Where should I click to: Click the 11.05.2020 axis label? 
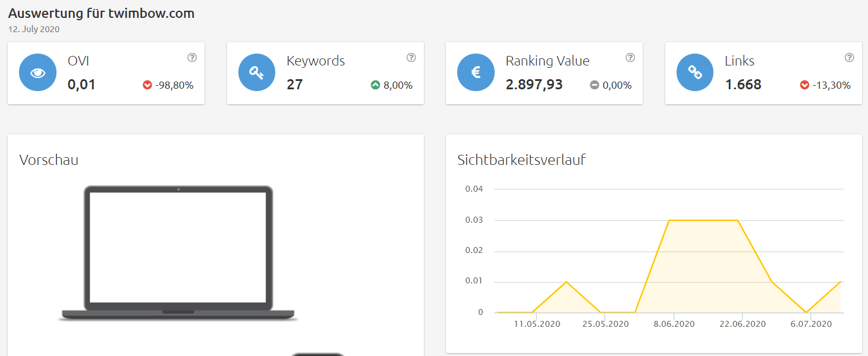(538, 324)
